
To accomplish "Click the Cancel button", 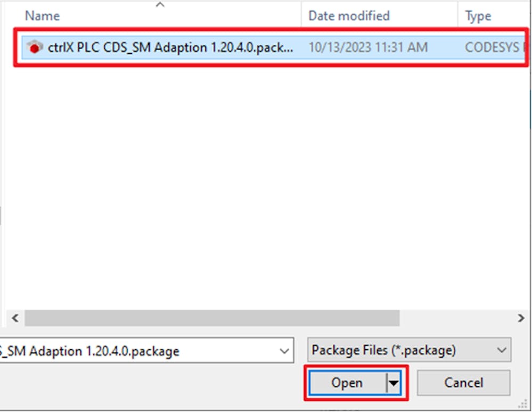I will pyautogui.click(x=463, y=383).
